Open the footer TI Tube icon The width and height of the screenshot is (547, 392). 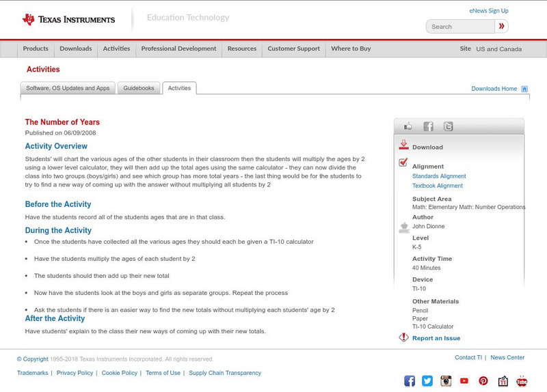[522, 381]
